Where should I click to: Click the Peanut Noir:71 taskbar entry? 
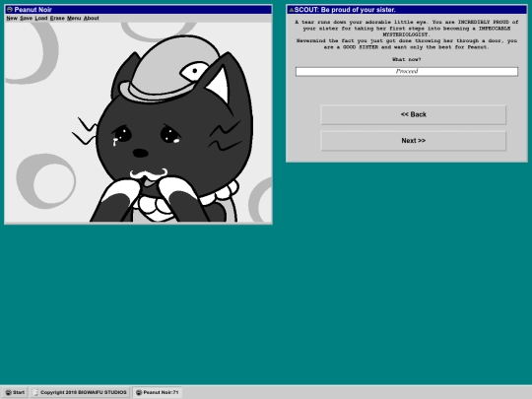click(x=158, y=392)
